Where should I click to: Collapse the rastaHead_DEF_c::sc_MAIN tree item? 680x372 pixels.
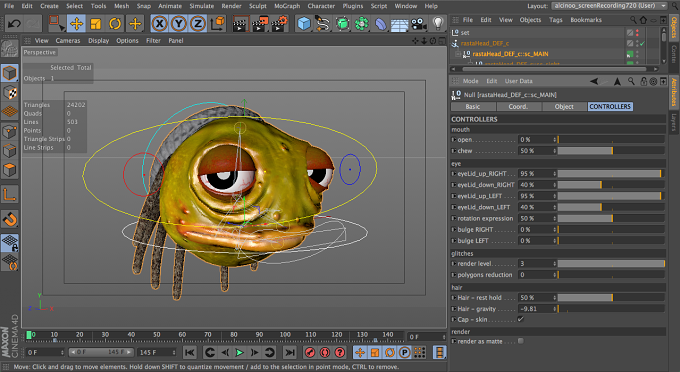(457, 54)
